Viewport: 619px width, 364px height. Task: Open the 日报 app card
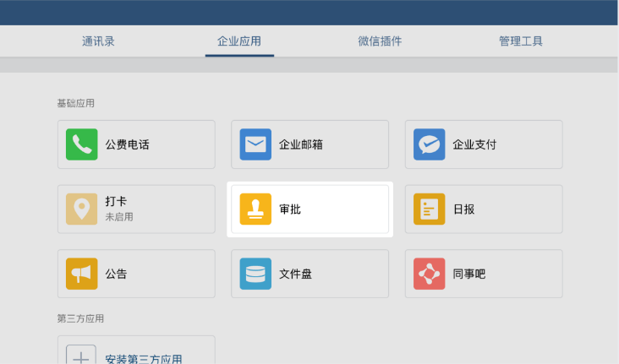tap(484, 209)
